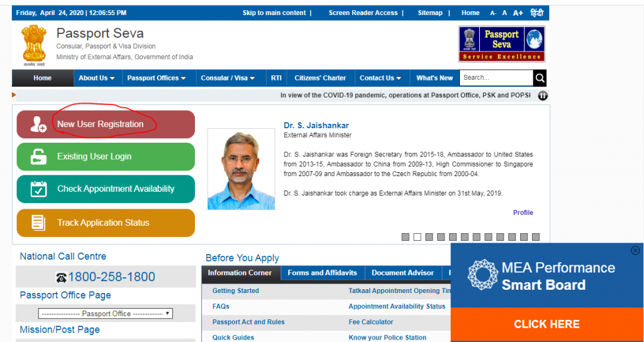Click the Track Application Status document icon
Image resolution: width=644 pixels, height=342 pixels.
click(38, 223)
